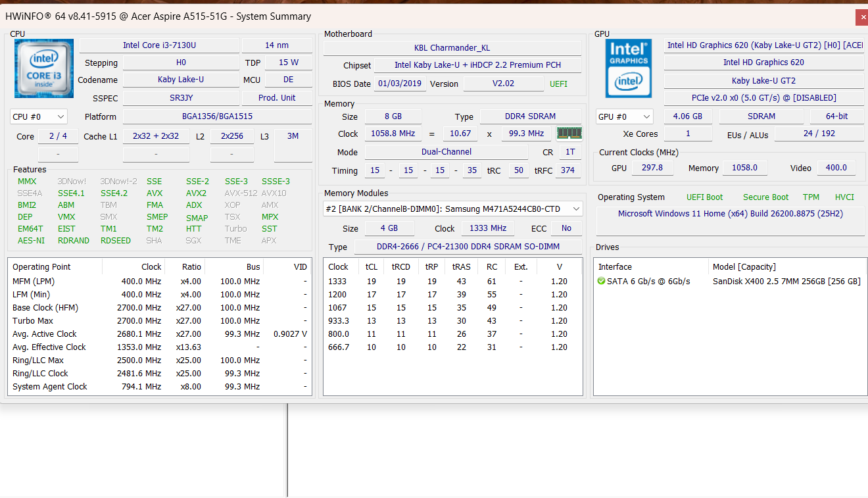This screenshot has width=868, height=498.
Task: Click the BIOS Version V2.02
Action: coord(504,84)
